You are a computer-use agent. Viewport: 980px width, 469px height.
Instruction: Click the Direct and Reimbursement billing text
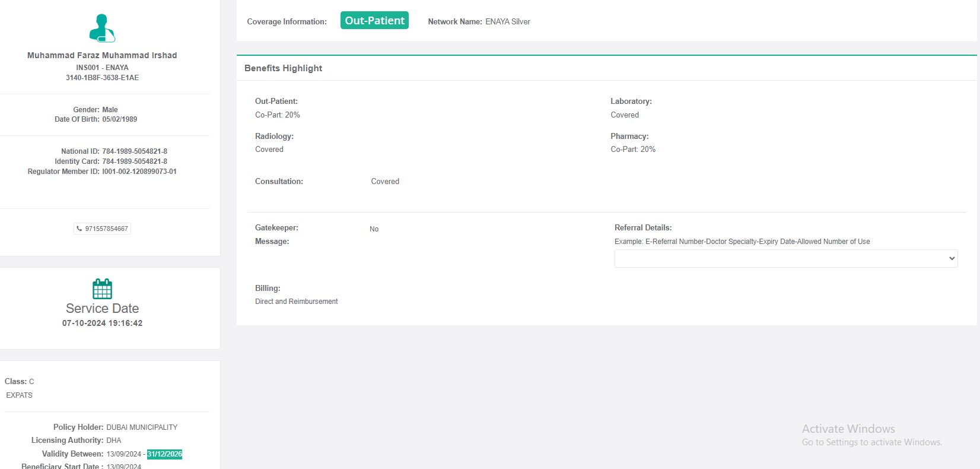click(x=296, y=302)
